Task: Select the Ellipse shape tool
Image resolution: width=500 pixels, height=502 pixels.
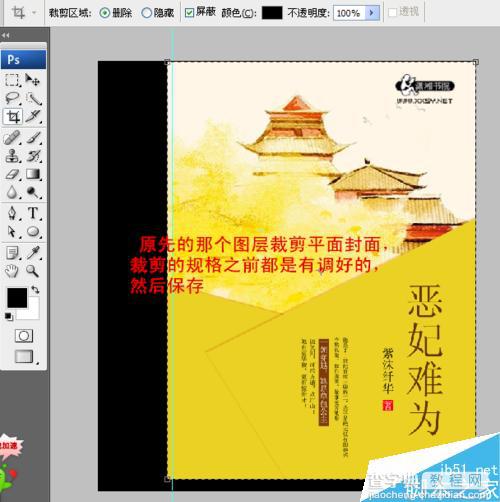Action: click(x=33, y=231)
